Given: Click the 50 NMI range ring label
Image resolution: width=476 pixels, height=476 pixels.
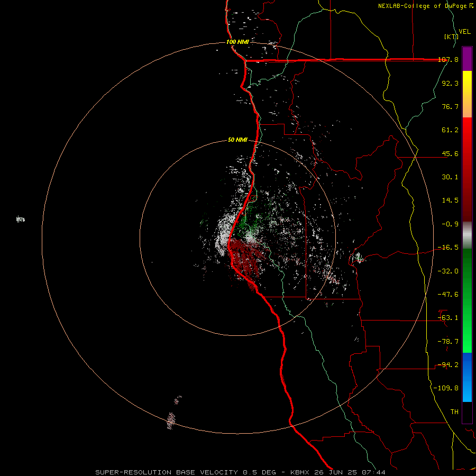Looking at the screenshot, I should (x=237, y=140).
